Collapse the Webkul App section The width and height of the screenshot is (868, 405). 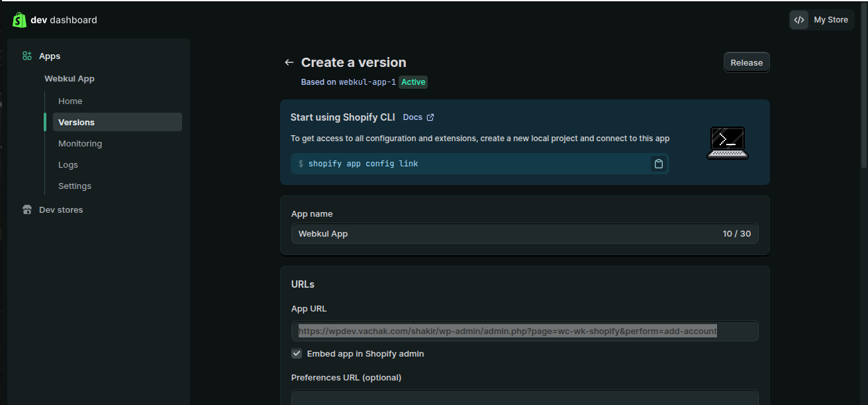point(69,78)
